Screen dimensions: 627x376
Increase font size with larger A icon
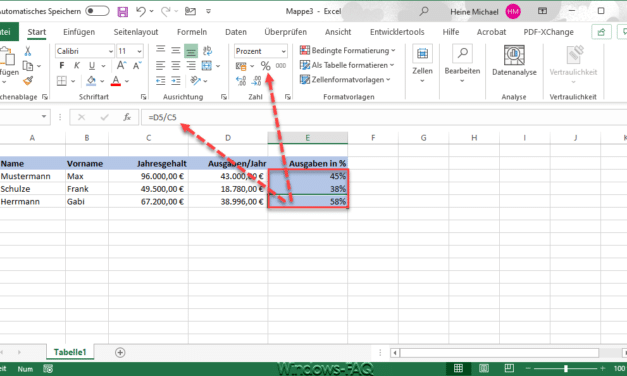(x=121, y=66)
